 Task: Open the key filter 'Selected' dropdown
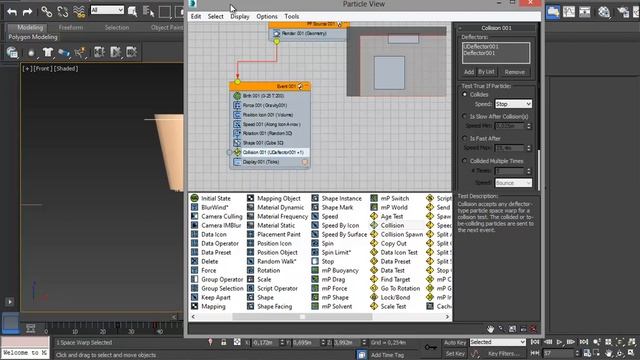498,342
